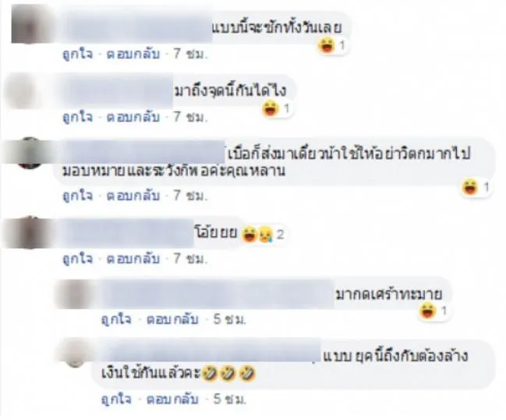The width and height of the screenshot is (506, 420).
Task: Reply to the first comment
Action: click(x=133, y=54)
